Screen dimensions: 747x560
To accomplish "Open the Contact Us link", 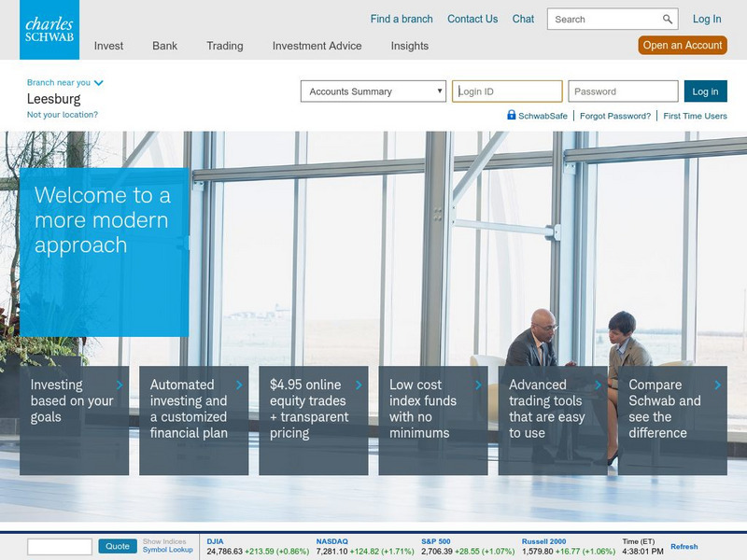I will coord(472,19).
